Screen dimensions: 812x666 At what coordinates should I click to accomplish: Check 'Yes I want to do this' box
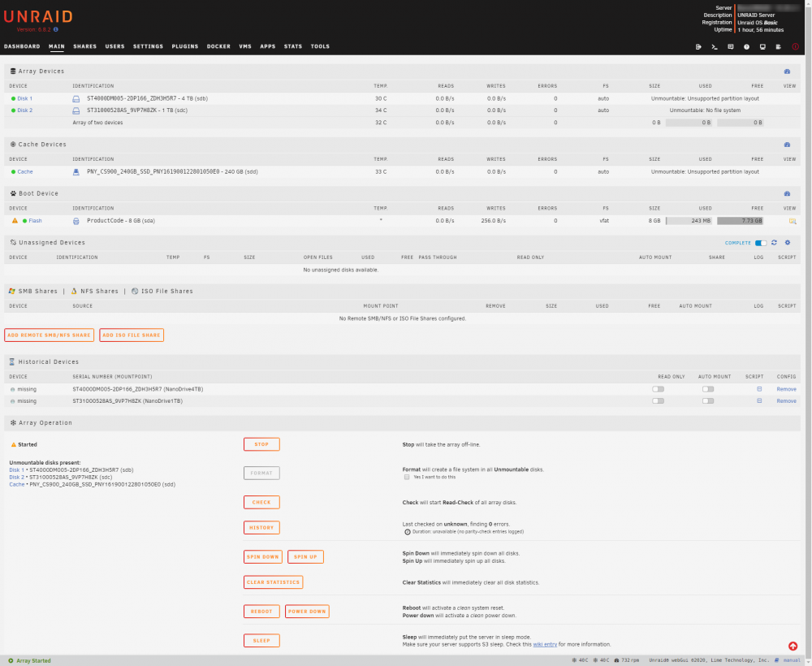point(407,477)
